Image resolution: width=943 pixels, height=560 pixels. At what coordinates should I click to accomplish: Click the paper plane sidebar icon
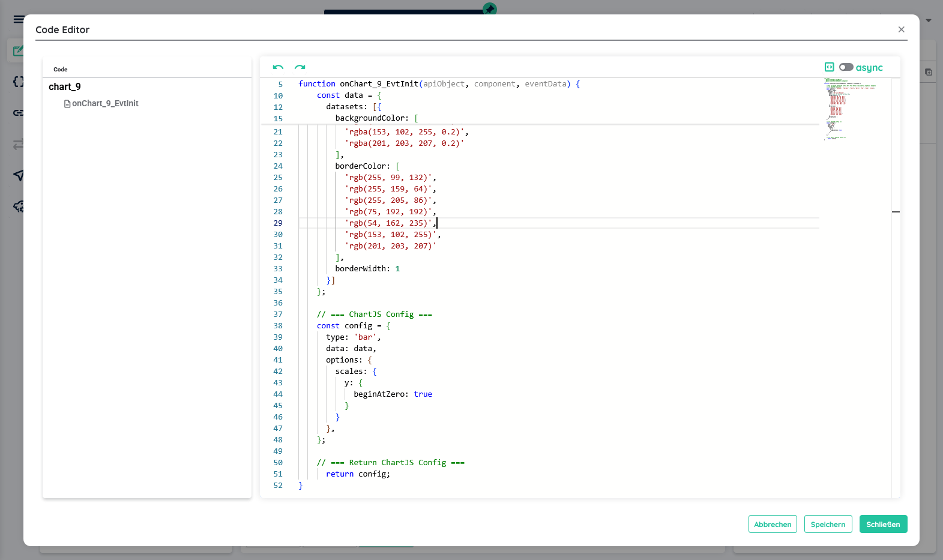(x=19, y=175)
